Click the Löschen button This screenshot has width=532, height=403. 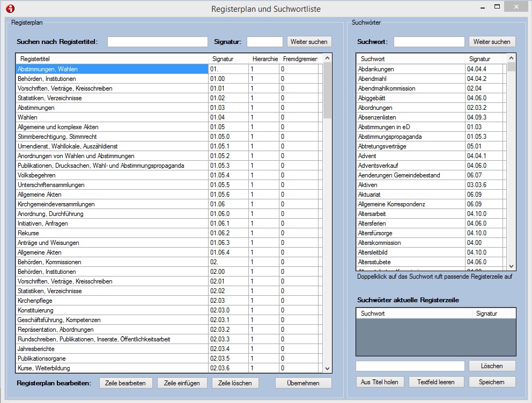pos(492,365)
